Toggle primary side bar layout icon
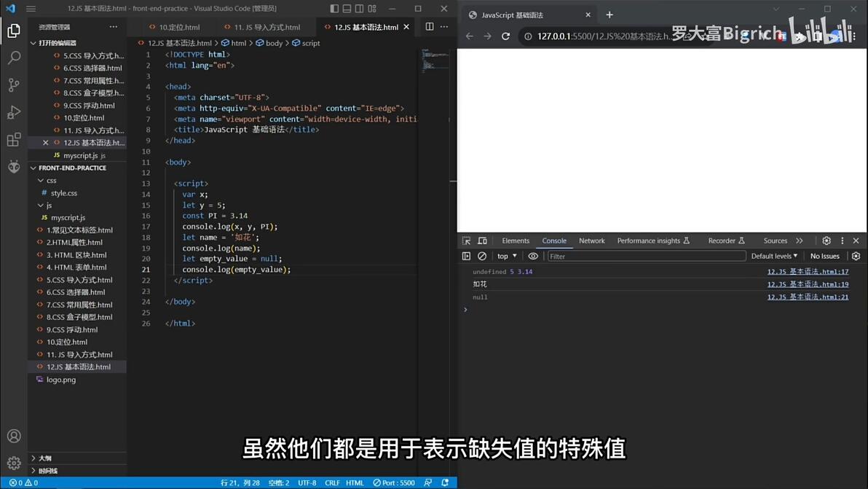Image resolution: width=868 pixels, height=489 pixels. pyautogui.click(x=334, y=8)
